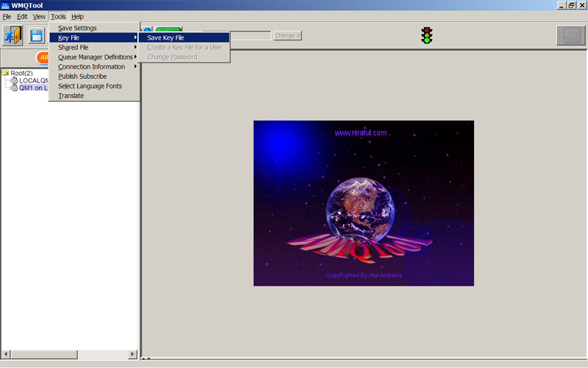Click the text field left of Change it
Screen dimensions: 588x368
[250, 35]
